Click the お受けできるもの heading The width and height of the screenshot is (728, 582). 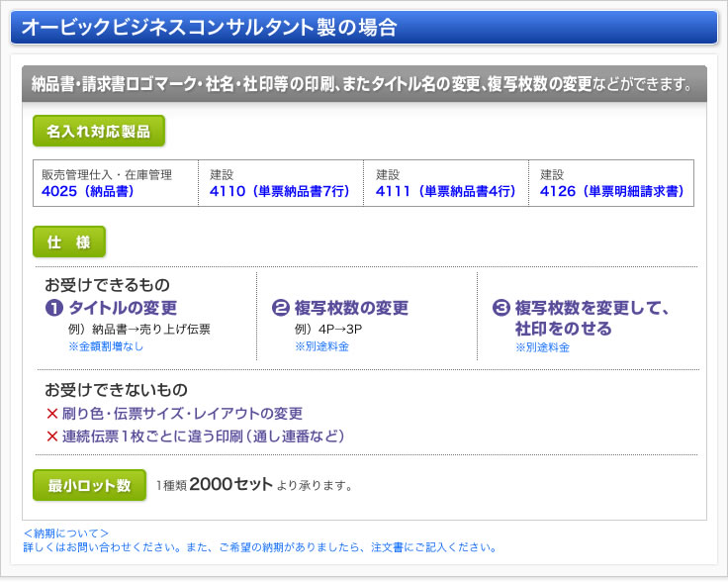point(107,285)
